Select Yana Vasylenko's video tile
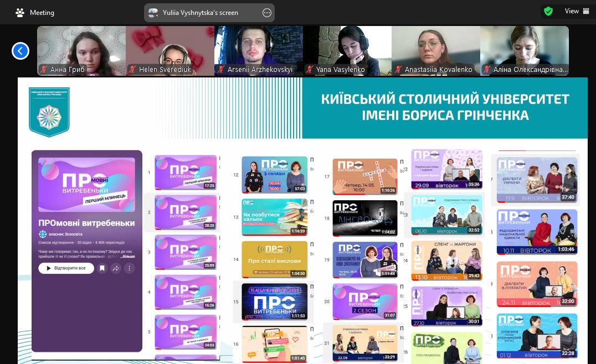Viewport: 596px width, 364px height. tap(347, 50)
